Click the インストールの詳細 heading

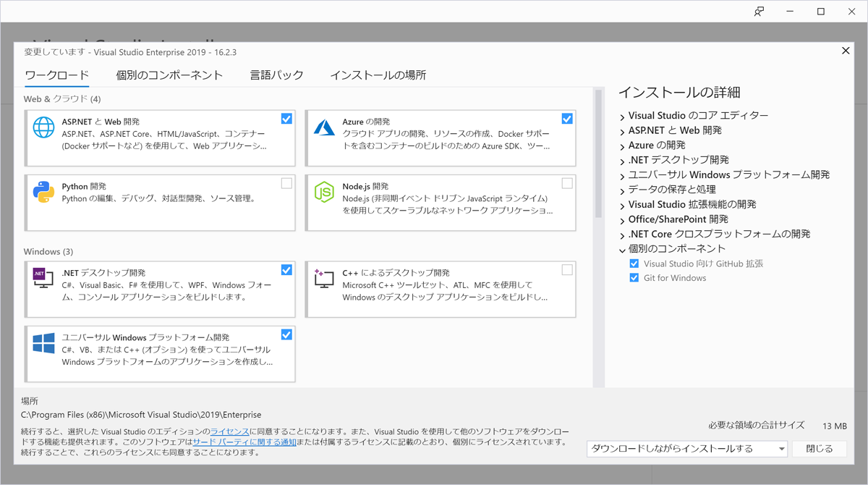[x=679, y=93]
